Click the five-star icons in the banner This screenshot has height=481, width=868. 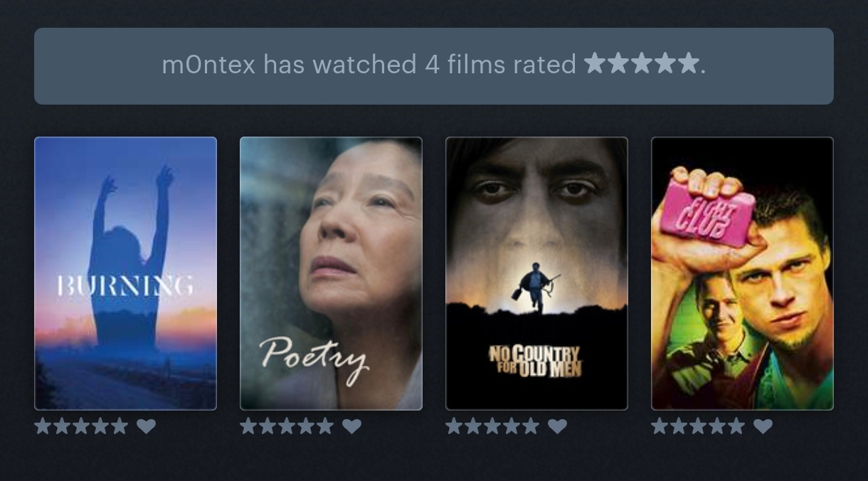pos(642,64)
